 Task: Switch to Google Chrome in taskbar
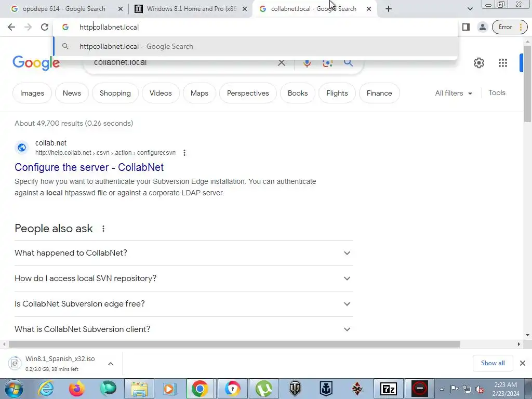(200, 389)
